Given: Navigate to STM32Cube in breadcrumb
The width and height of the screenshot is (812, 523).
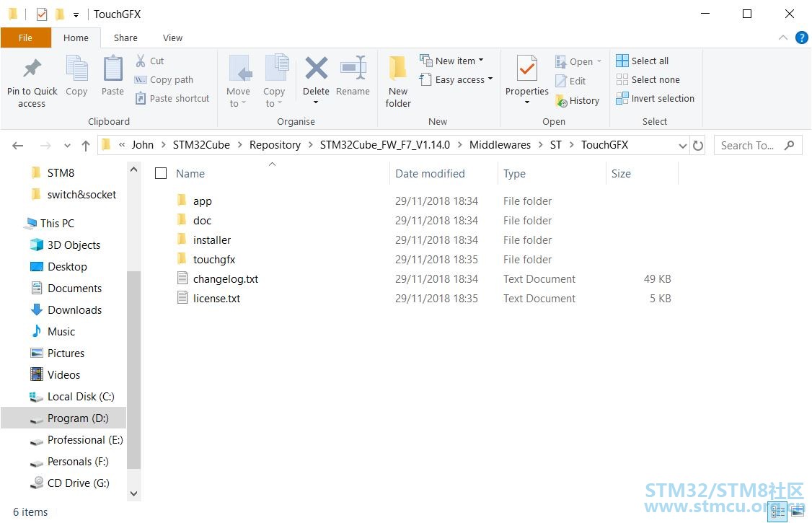Looking at the screenshot, I should click(201, 145).
